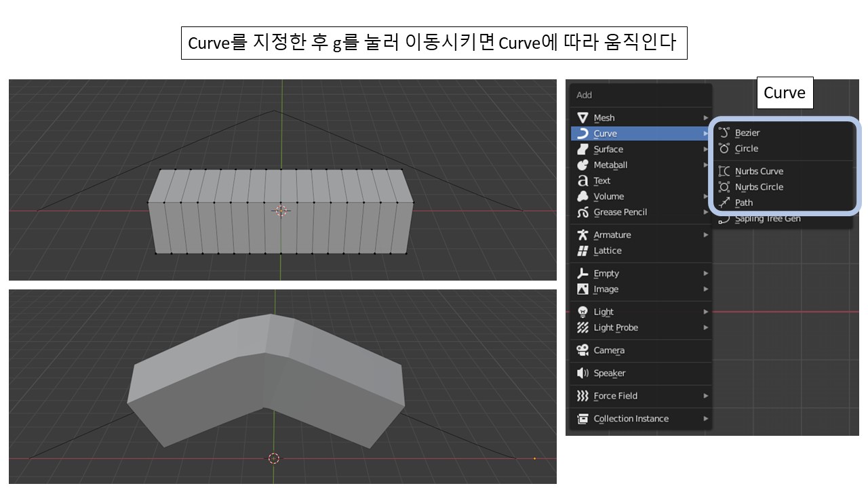Viewport: 868px width, 488px height.
Task: Select the Mesh icon in the Add menu
Action: [x=583, y=117]
